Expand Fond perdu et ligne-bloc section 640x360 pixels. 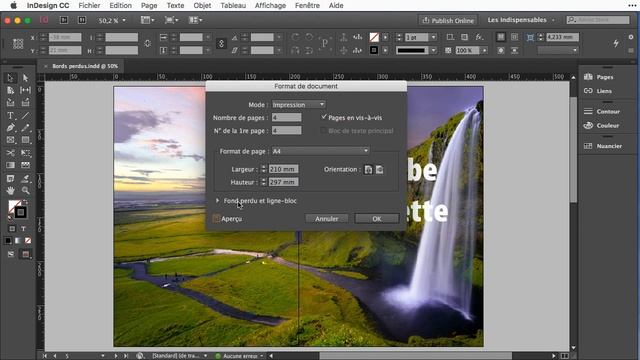(x=218, y=200)
